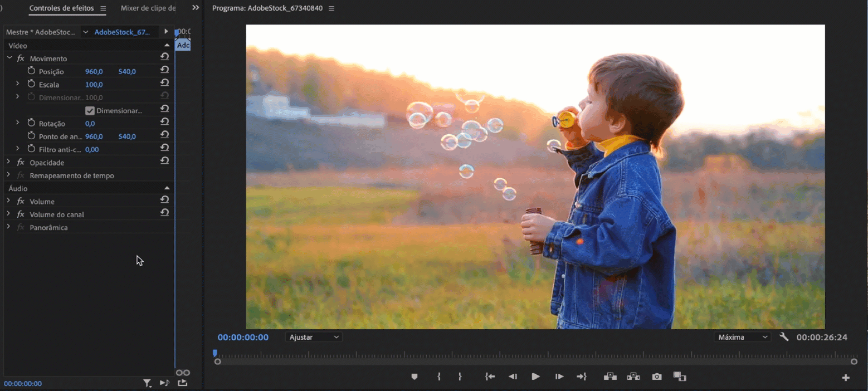Toggle Volume fx effect on/off
Image resolution: width=868 pixels, height=391 pixels.
21,202
